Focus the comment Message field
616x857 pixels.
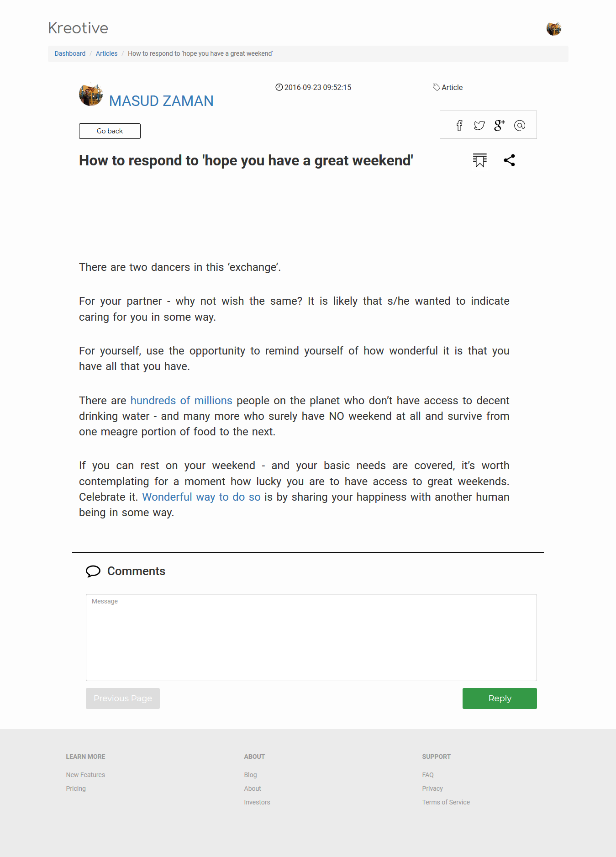pyautogui.click(x=311, y=637)
